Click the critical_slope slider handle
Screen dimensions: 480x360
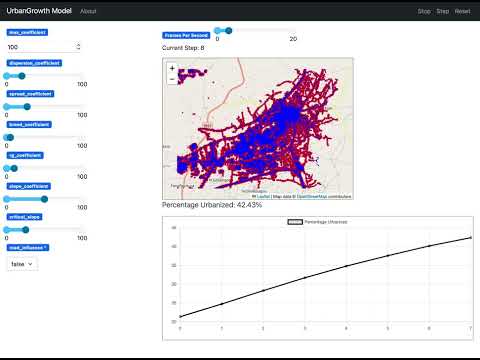pos(26,230)
